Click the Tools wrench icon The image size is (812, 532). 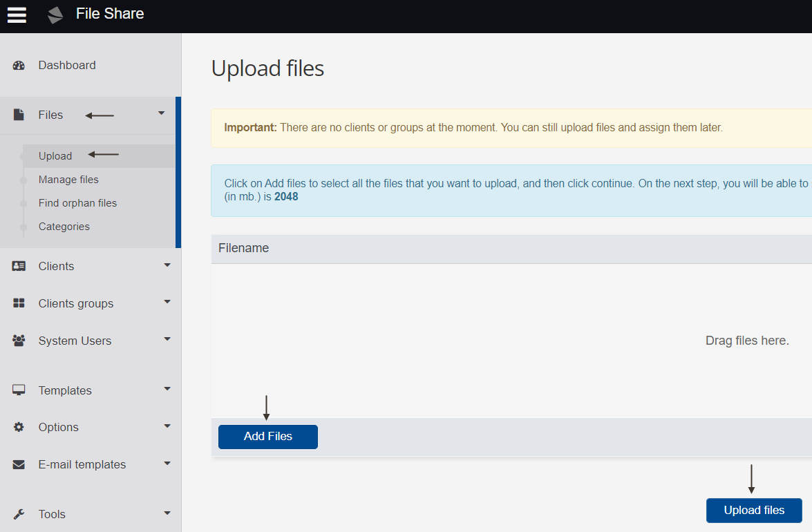[19, 514]
